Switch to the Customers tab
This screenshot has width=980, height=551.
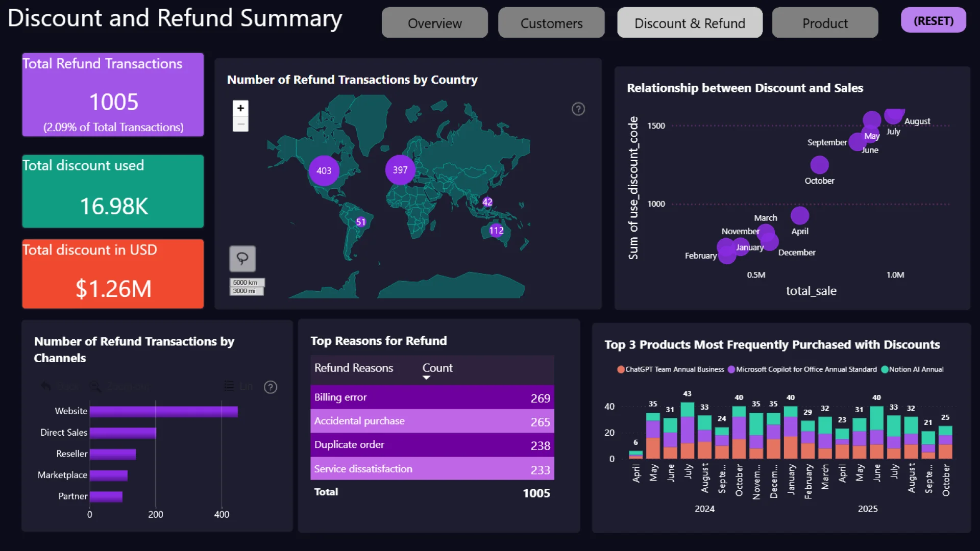(551, 23)
